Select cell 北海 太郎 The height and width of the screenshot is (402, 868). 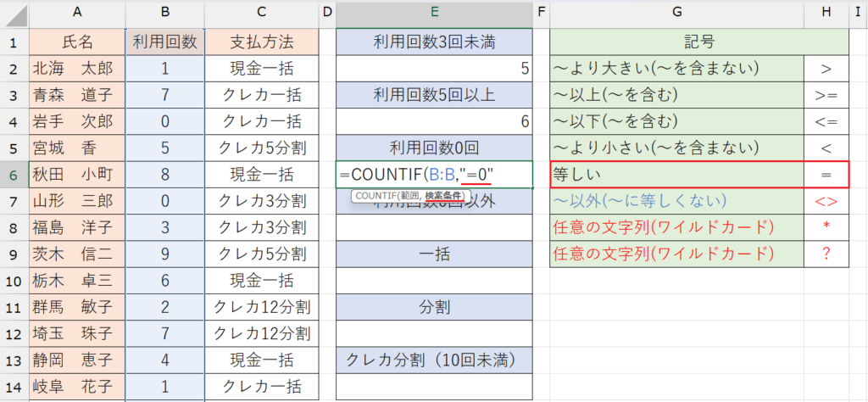[77, 69]
